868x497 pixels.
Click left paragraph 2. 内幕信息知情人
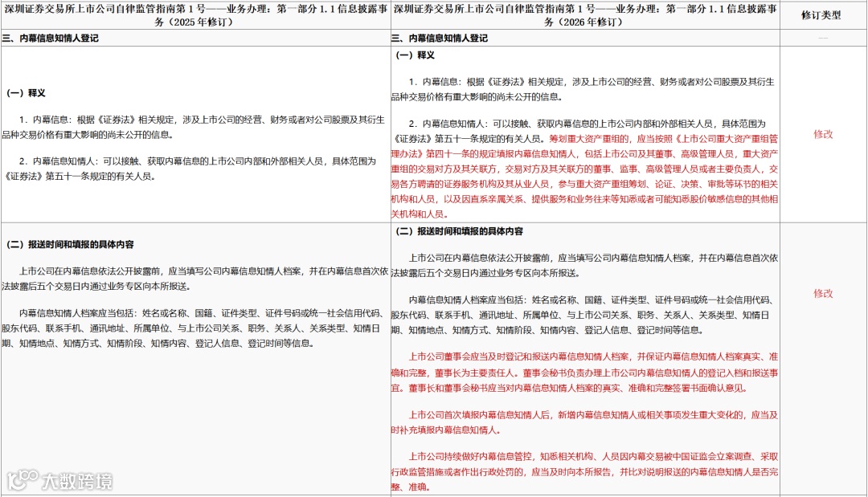pos(190,169)
